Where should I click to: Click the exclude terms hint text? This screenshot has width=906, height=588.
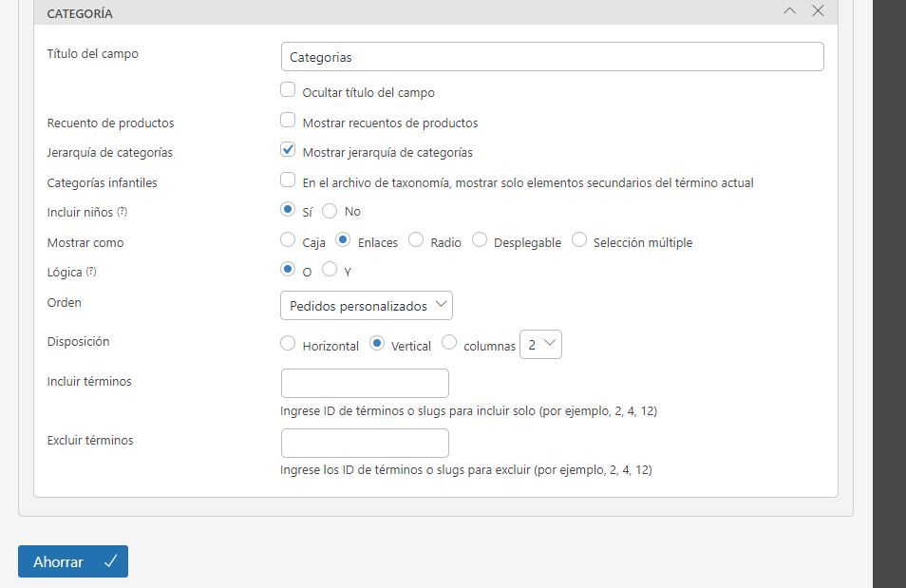[465, 470]
